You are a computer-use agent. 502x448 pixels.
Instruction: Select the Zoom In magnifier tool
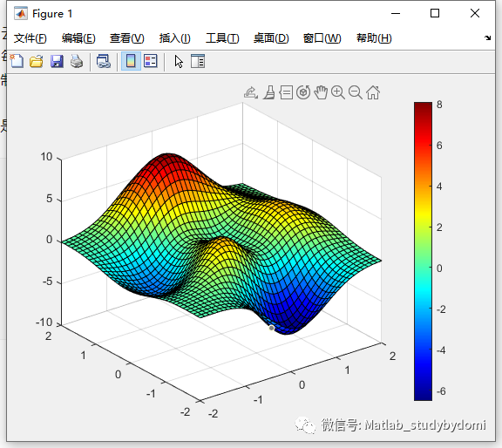(338, 92)
